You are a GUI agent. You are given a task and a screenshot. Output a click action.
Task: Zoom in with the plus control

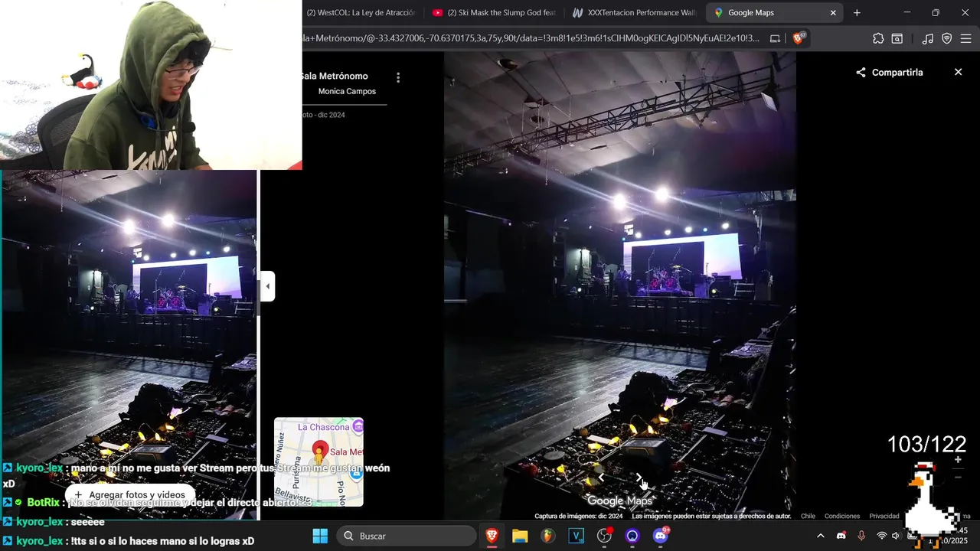coord(957,459)
